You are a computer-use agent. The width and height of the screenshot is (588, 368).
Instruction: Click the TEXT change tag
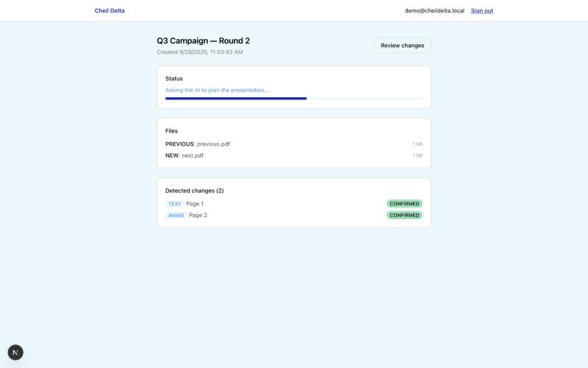click(x=175, y=204)
